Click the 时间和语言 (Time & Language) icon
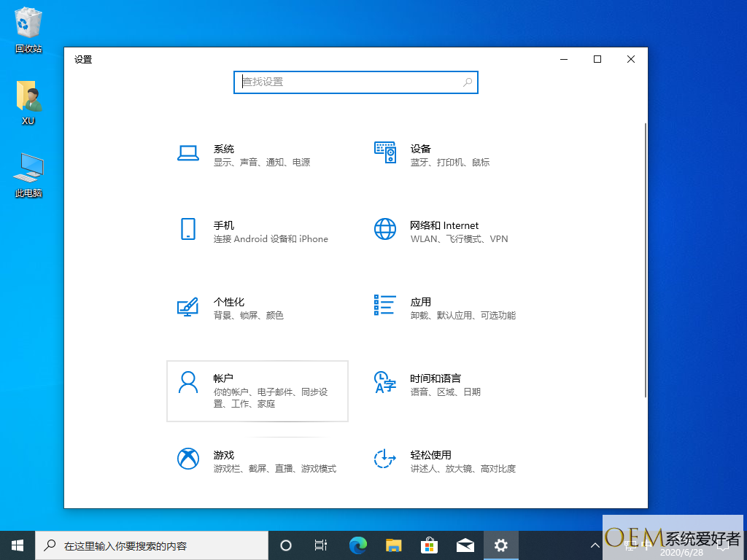747x560 pixels. tap(384, 382)
